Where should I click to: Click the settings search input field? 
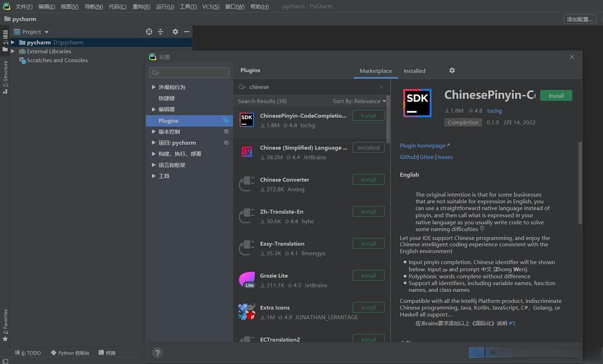tap(189, 73)
